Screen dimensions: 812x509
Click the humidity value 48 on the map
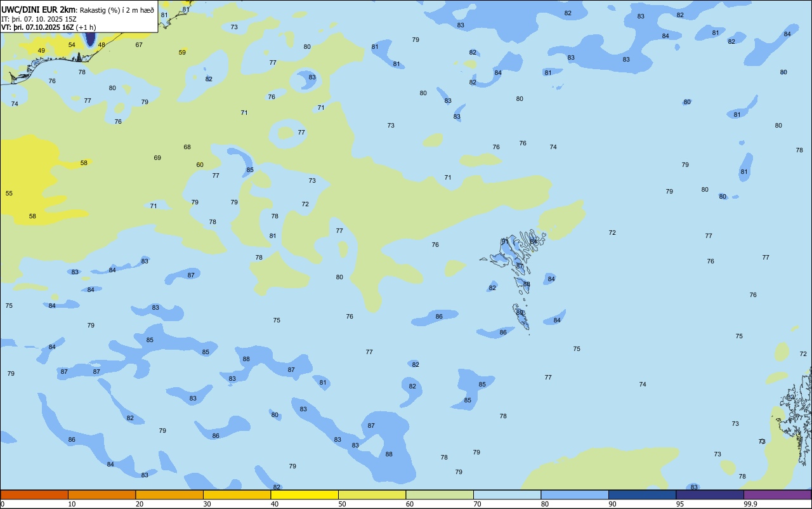click(x=101, y=45)
